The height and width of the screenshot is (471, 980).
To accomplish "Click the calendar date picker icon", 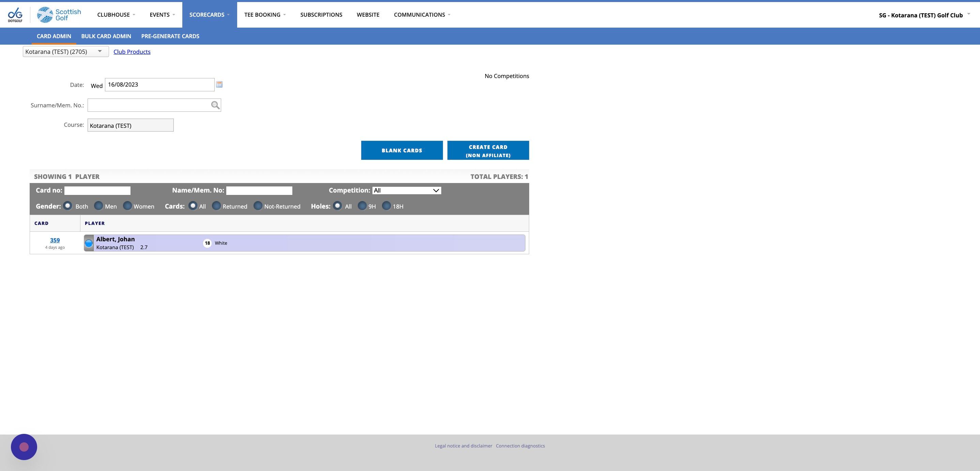I will [219, 85].
